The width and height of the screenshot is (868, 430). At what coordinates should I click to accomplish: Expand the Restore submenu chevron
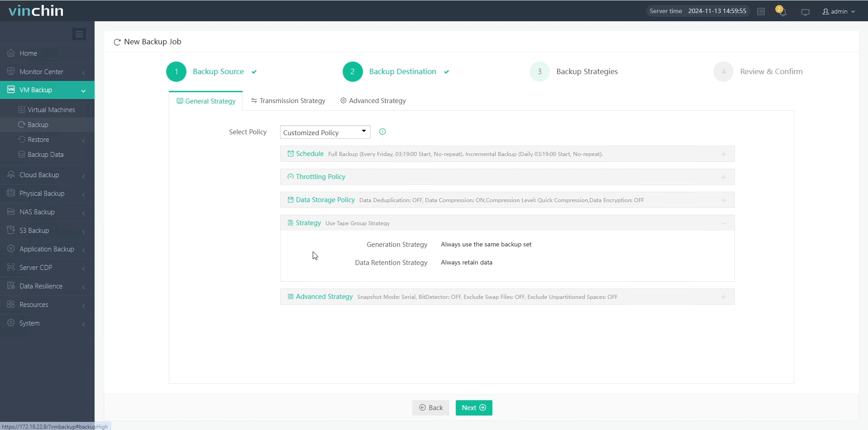(84, 141)
